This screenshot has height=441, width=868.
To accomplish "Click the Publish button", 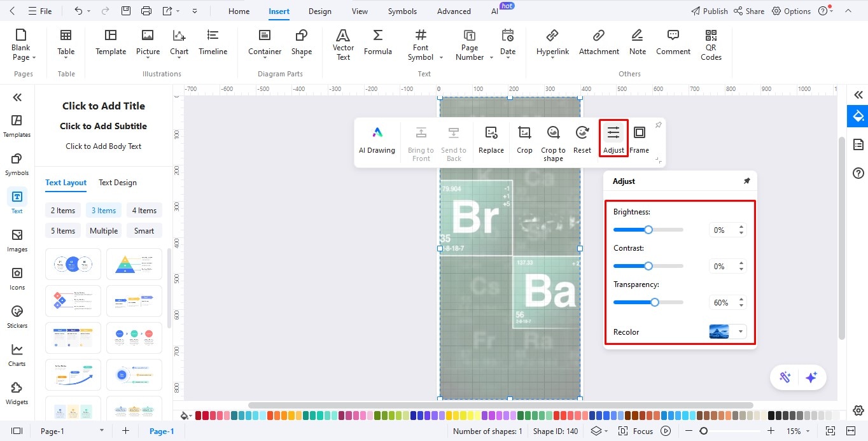I will click(709, 11).
